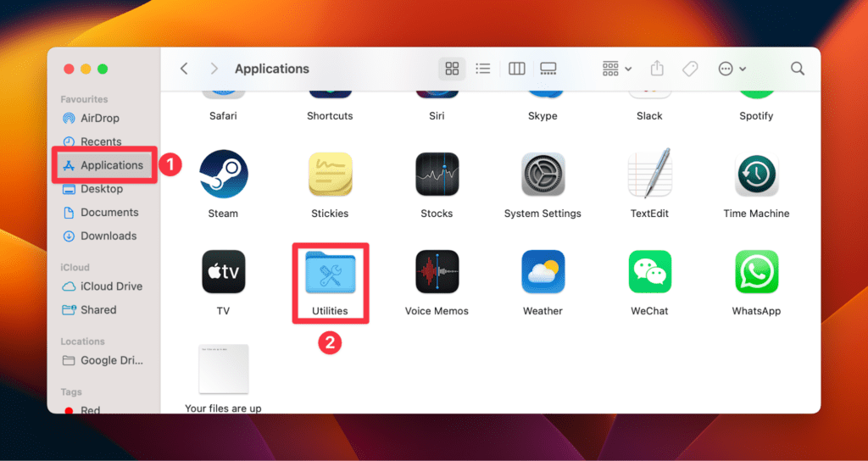Open the Steam app icon
Image resolution: width=868 pixels, height=461 pixels.
223,174
